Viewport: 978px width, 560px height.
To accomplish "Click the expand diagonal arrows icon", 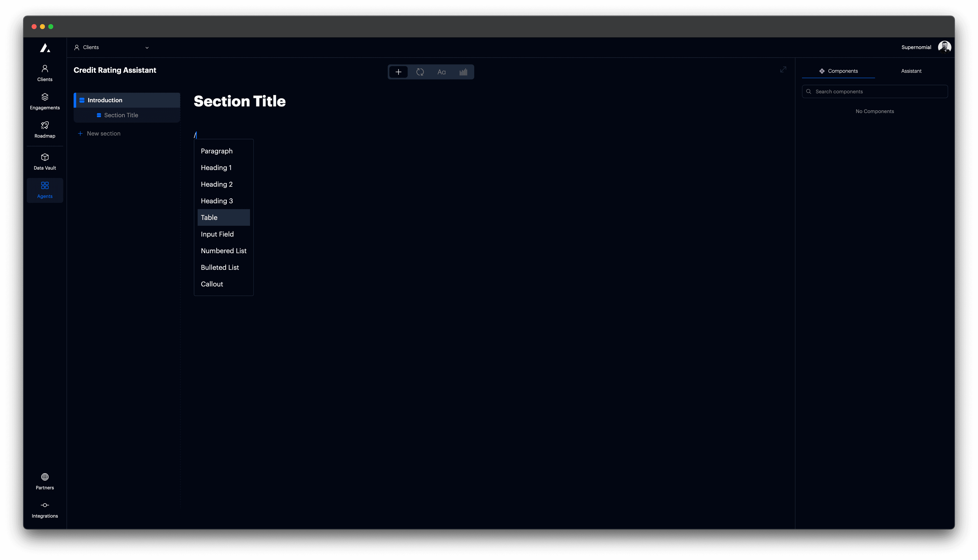I will 783,69.
